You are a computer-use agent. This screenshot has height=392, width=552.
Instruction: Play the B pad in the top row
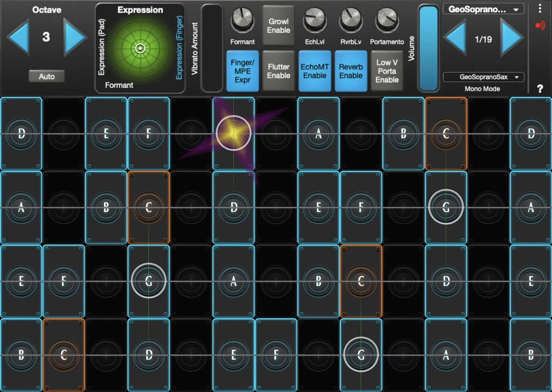404,133
